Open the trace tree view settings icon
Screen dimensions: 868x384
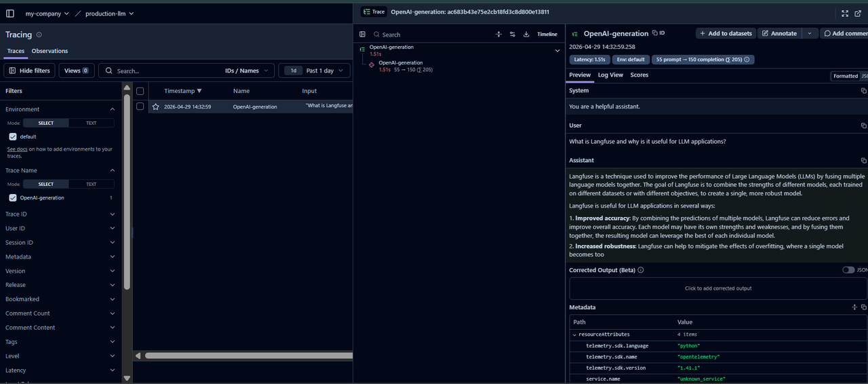513,34
